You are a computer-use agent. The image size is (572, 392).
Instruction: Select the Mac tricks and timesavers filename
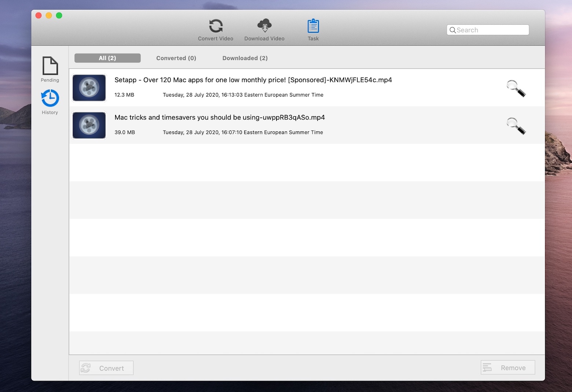click(x=220, y=117)
